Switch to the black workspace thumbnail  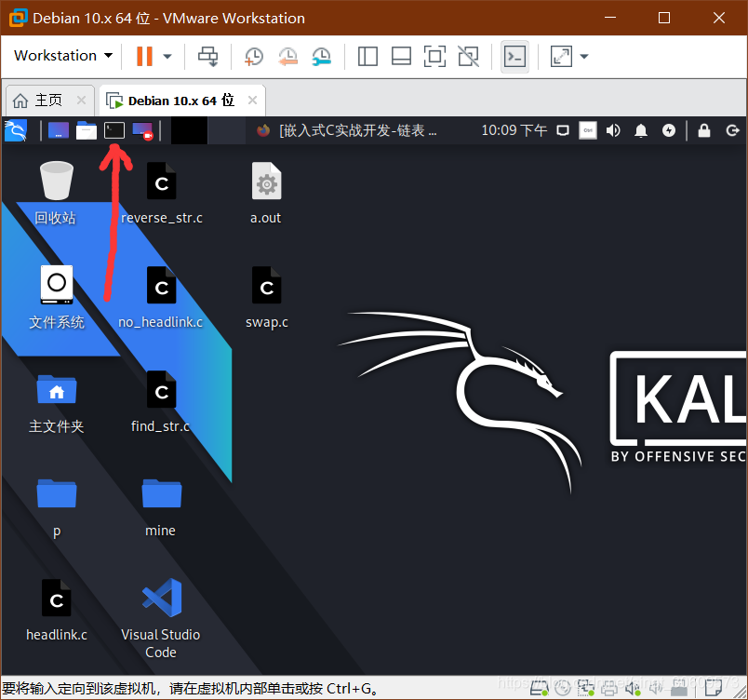189,130
